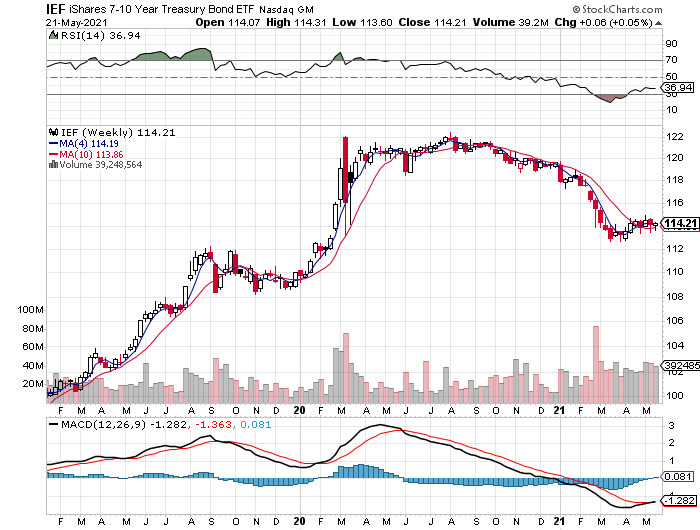This screenshot has height=530, width=700.
Task: Click the Open 114.07 value
Action: point(228,22)
